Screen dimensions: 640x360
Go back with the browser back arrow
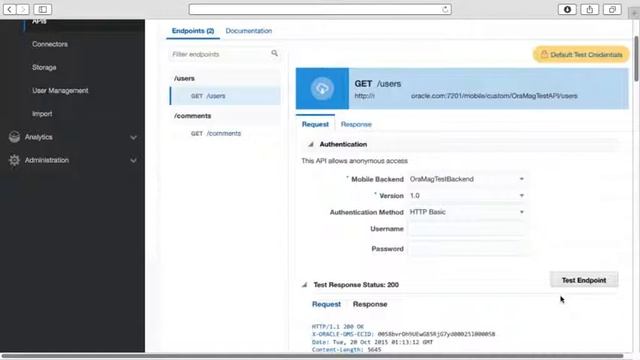pos(10,9)
